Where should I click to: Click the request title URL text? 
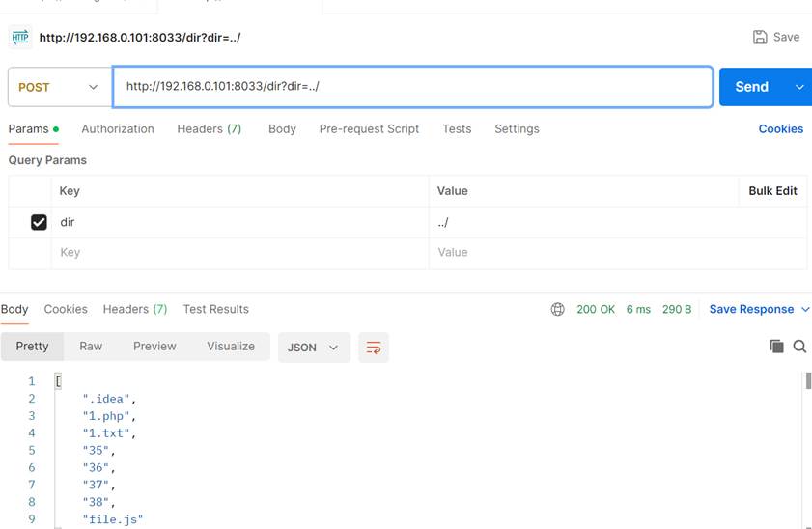(x=140, y=38)
